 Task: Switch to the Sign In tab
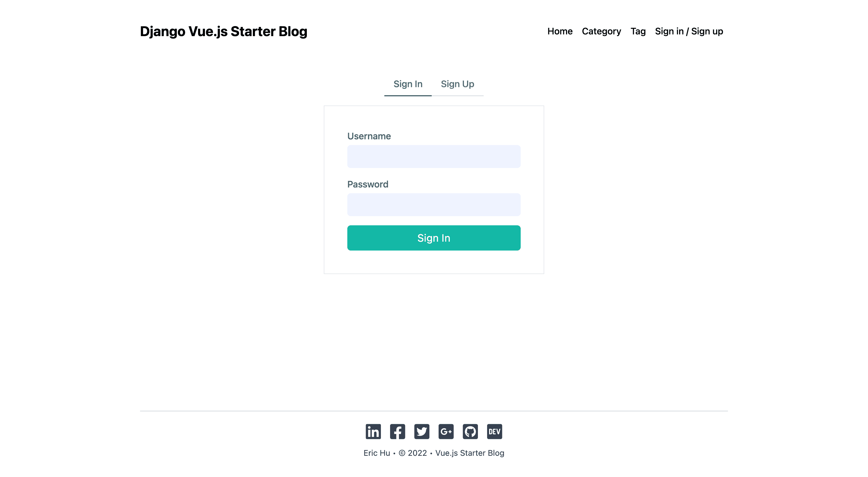pos(408,84)
